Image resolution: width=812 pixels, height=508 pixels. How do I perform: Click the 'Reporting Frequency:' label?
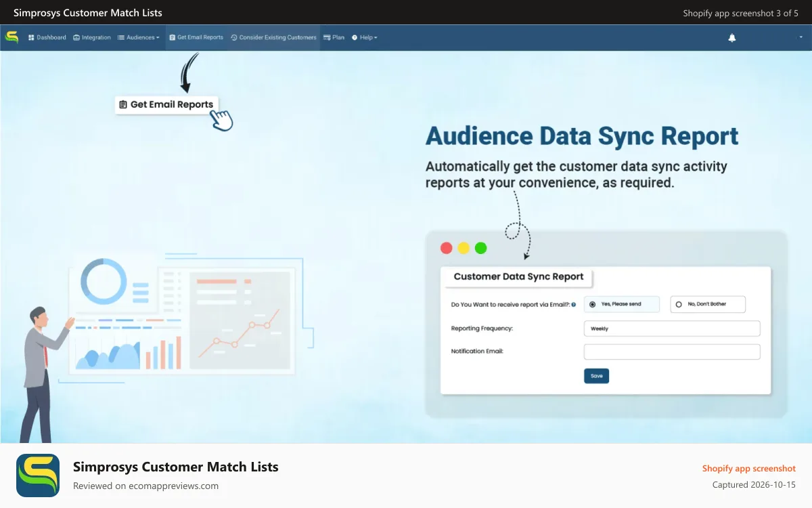482,329
